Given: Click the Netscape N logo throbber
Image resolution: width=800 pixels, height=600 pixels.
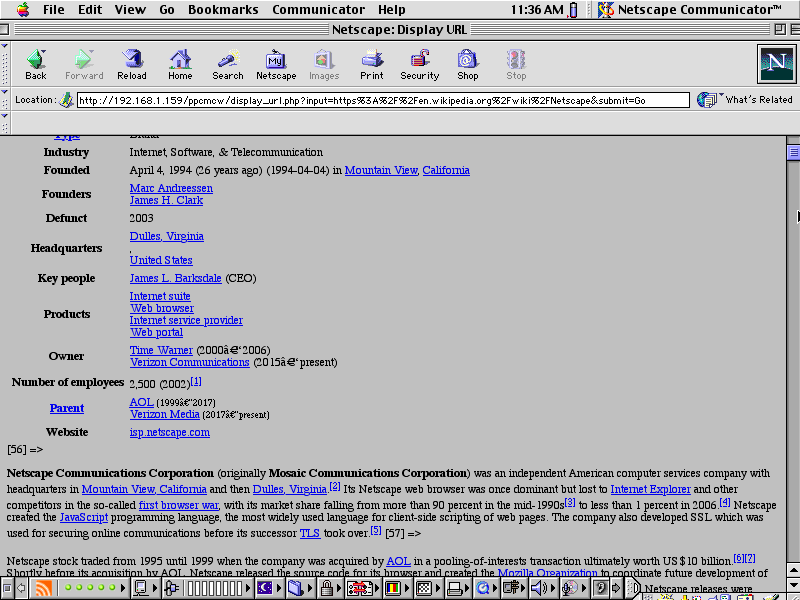Looking at the screenshot, I should (x=776, y=63).
